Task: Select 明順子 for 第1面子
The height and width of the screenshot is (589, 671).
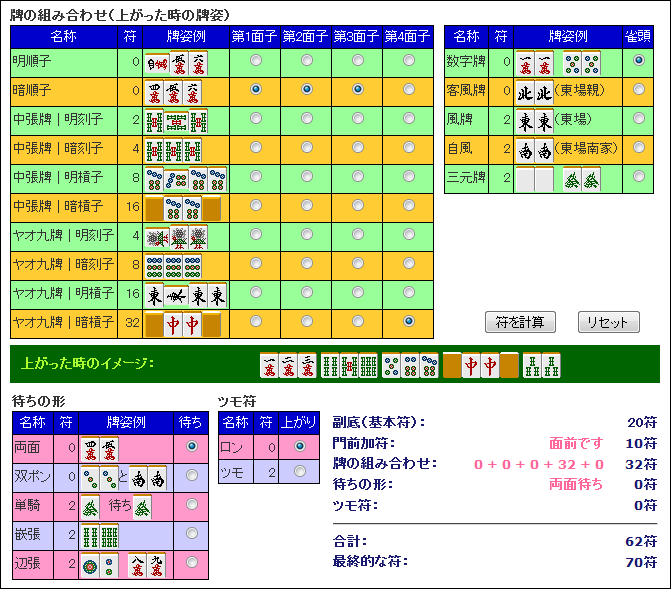Action: click(256, 60)
